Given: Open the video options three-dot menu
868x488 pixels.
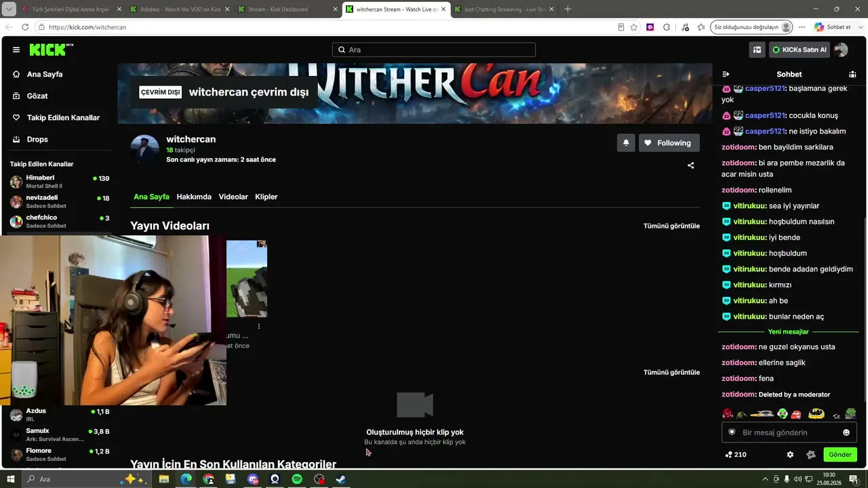Looking at the screenshot, I should (x=258, y=326).
